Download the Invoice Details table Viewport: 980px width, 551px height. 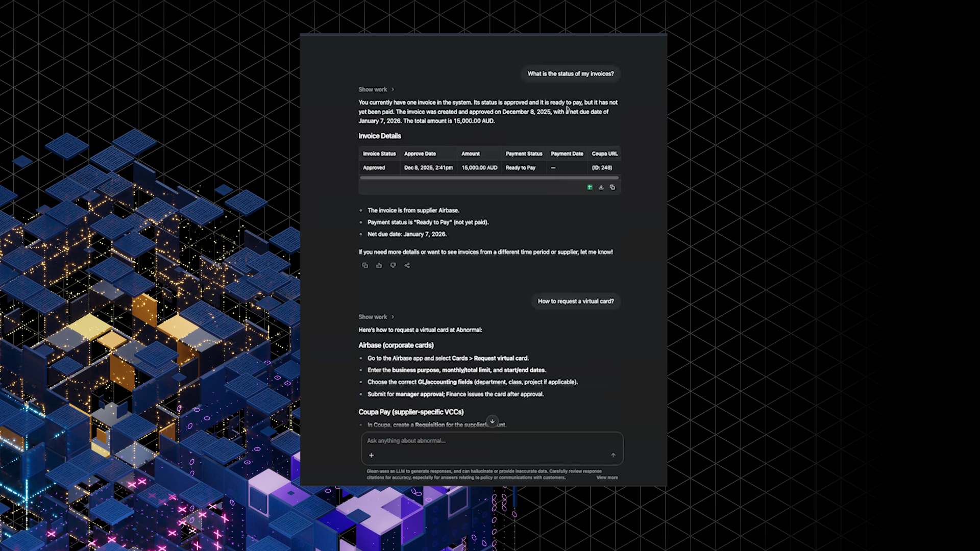click(601, 187)
